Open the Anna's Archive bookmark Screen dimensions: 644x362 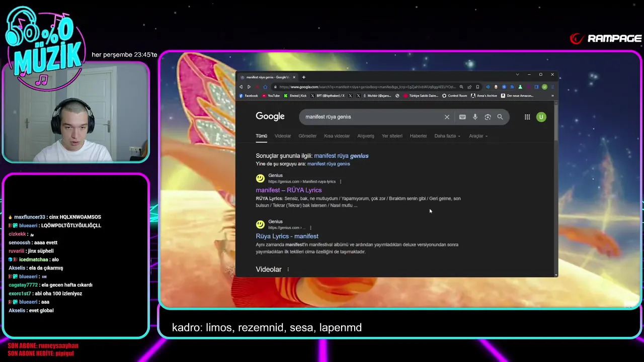tap(484, 96)
